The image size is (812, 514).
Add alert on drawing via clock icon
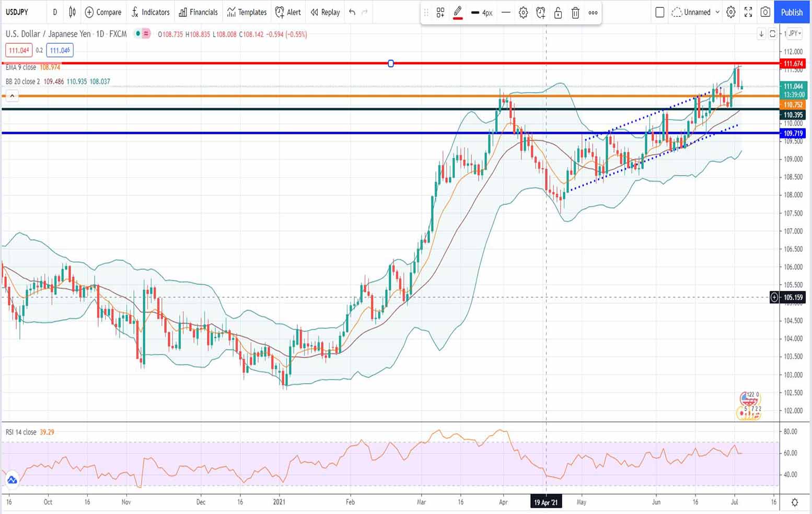541,13
